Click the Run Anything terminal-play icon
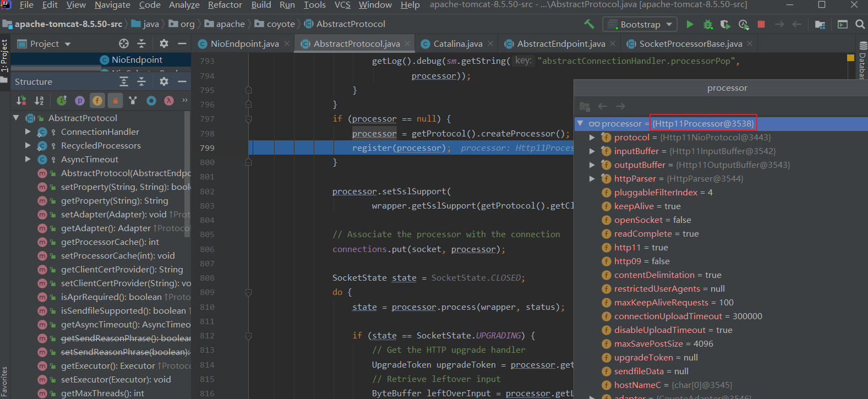Viewport: 868px width, 399px height. pyautogui.click(x=843, y=24)
